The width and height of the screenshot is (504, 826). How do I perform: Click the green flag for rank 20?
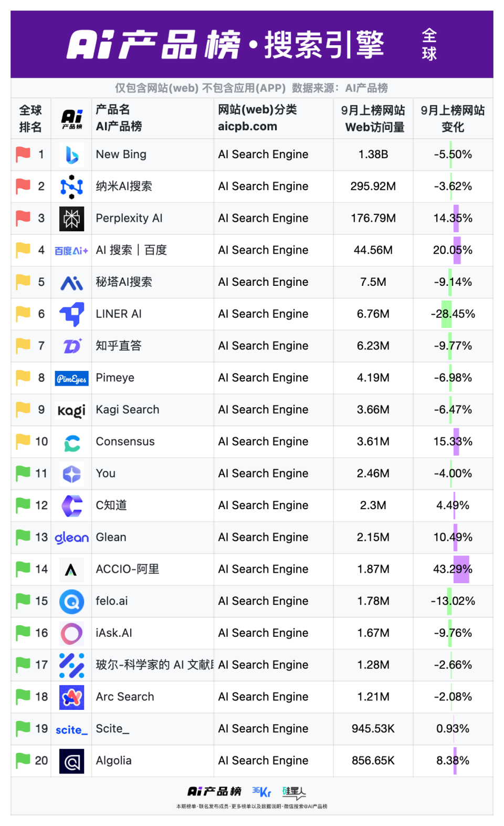[23, 760]
